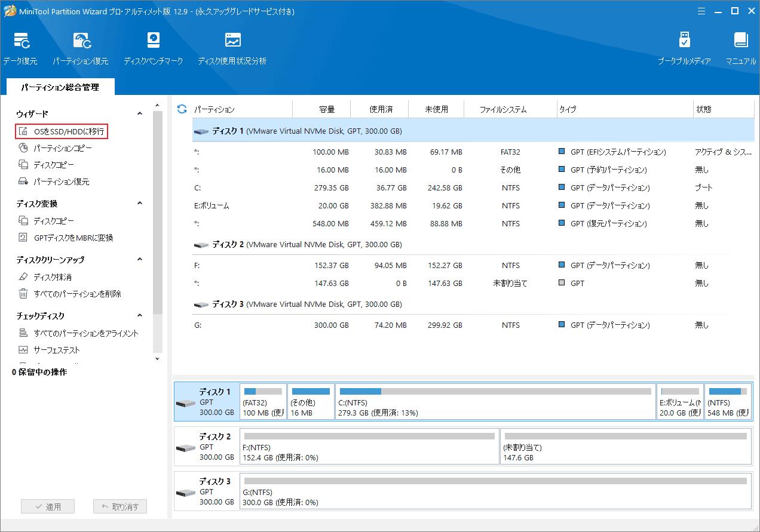Open the hamburger menu in the title bar

[701, 11]
